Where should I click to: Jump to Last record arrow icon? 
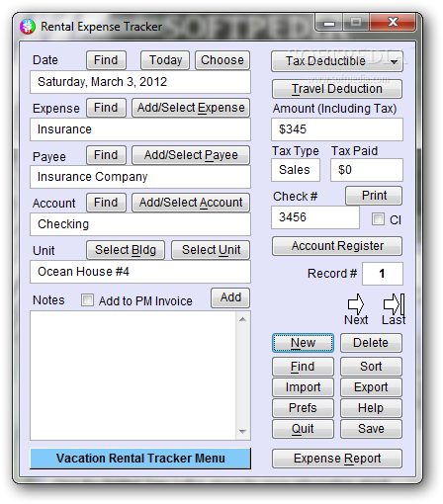click(x=394, y=303)
